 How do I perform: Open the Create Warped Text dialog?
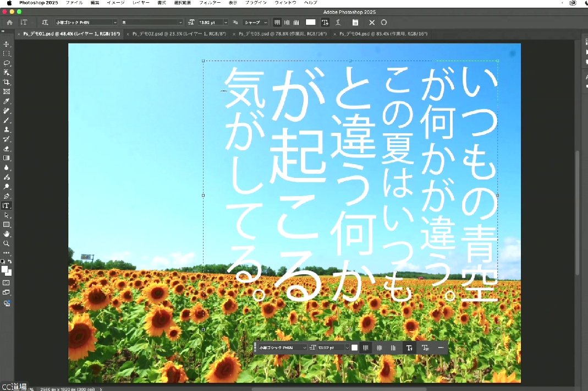tap(338, 23)
